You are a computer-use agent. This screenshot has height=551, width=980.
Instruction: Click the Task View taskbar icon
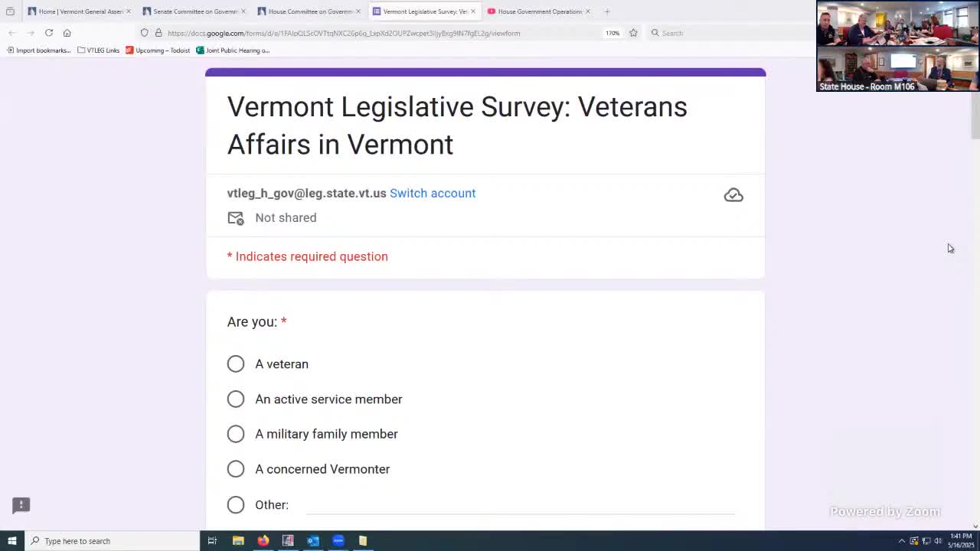(212, 541)
